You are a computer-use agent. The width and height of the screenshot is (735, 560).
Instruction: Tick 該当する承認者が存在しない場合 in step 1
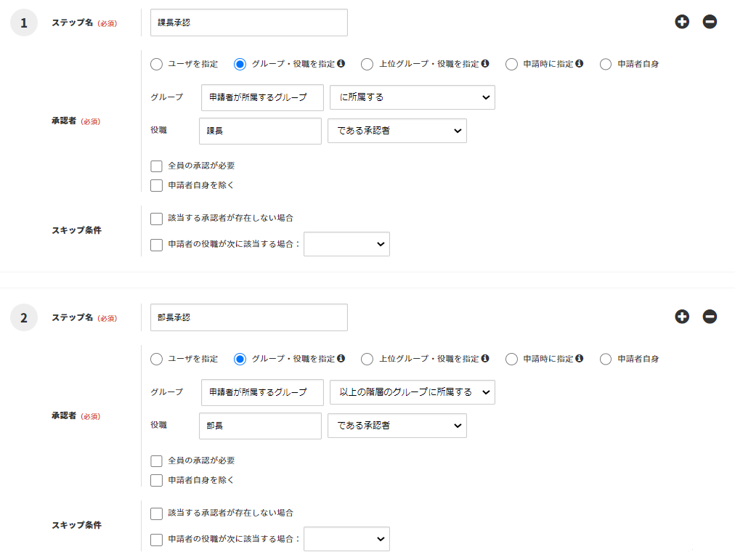(x=156, y=219)
